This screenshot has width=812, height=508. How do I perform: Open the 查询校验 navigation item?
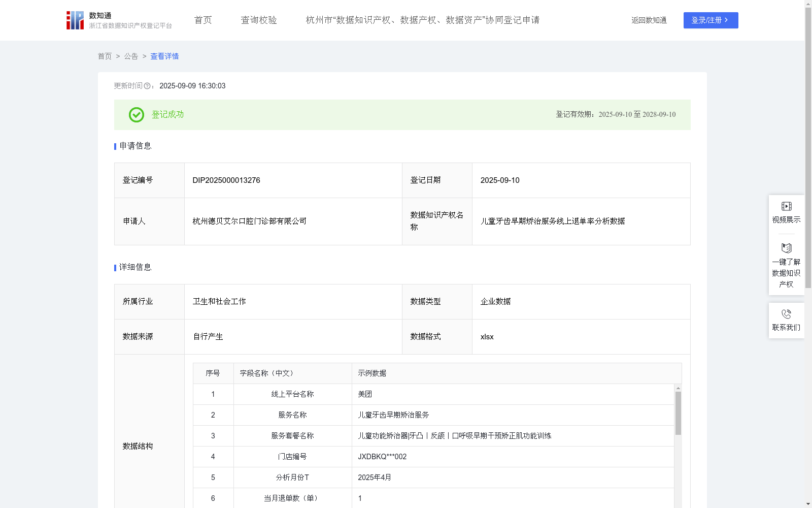pos(259,20)
